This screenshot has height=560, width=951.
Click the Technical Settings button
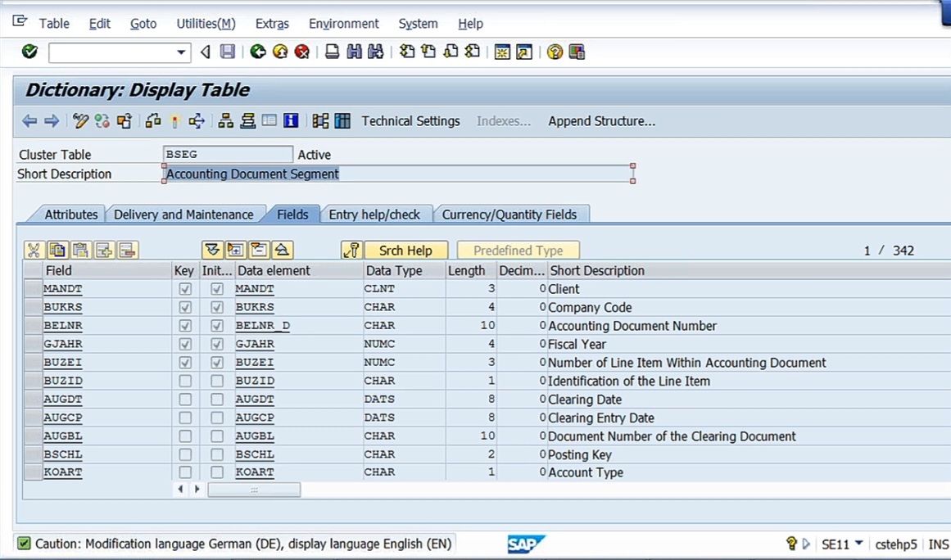(410, 121)
